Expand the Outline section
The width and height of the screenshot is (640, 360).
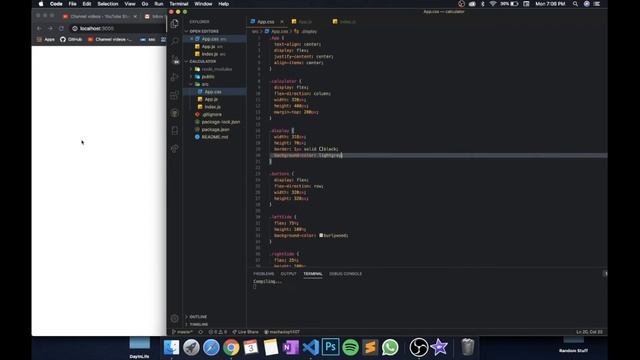tap(198, 317)
